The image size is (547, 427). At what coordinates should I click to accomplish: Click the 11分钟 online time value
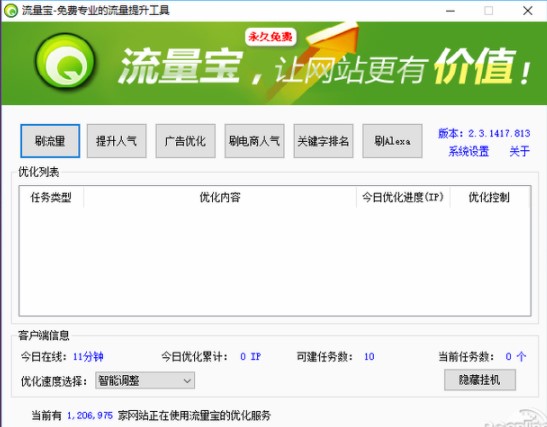point(88,357)
